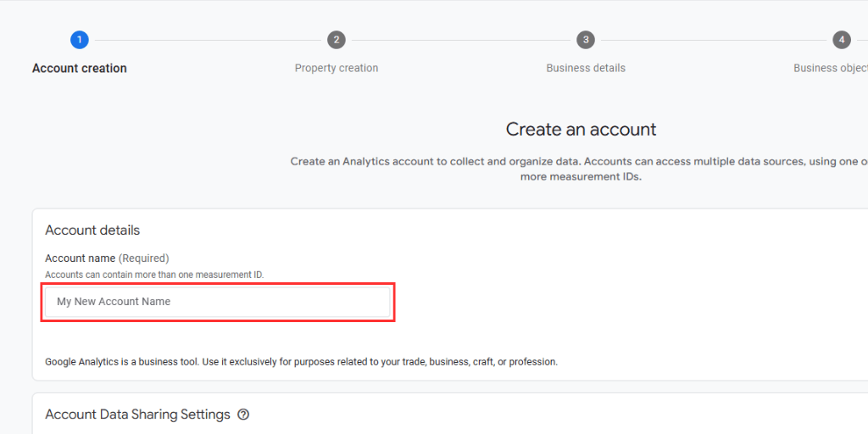
Task: Go to the Account creation step label
Action: coord(79,68)
